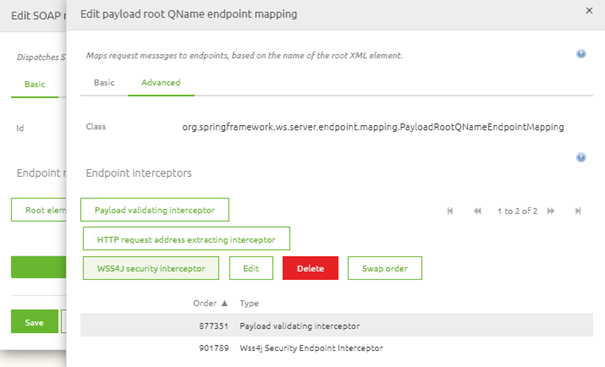Click the Order column header label
The image size is (605, 367).
click(x=205, y=303)
